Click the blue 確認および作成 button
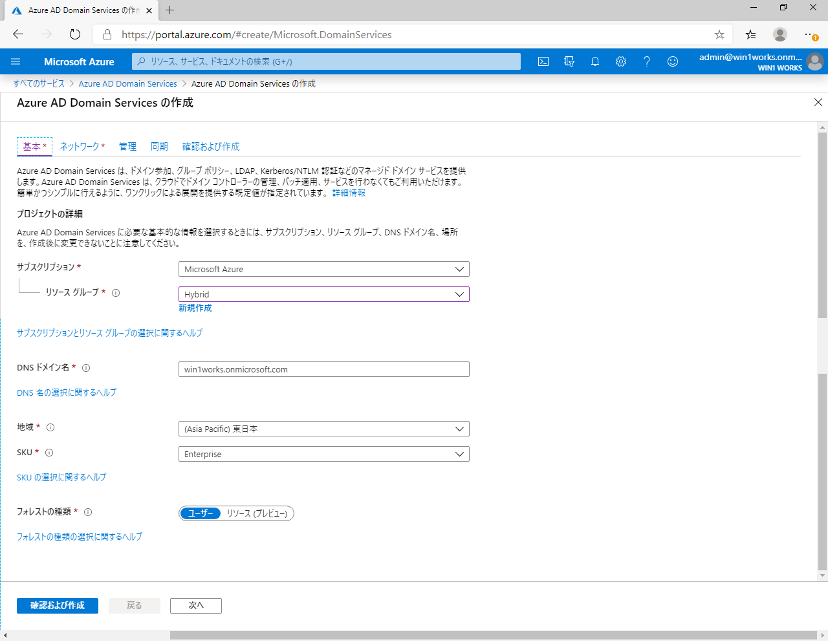This screenshot has height=644, width=828. click(x=58, y=606)
